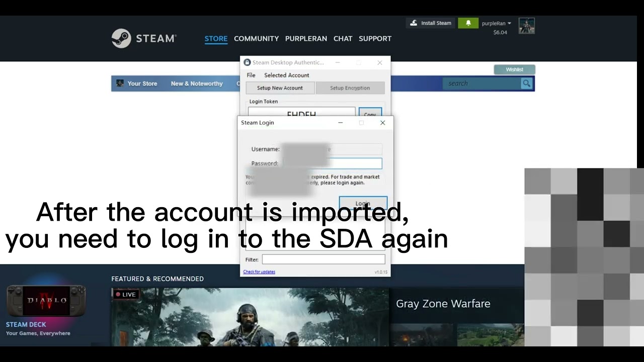Click the Install Steam button

[x=431, y=23]
